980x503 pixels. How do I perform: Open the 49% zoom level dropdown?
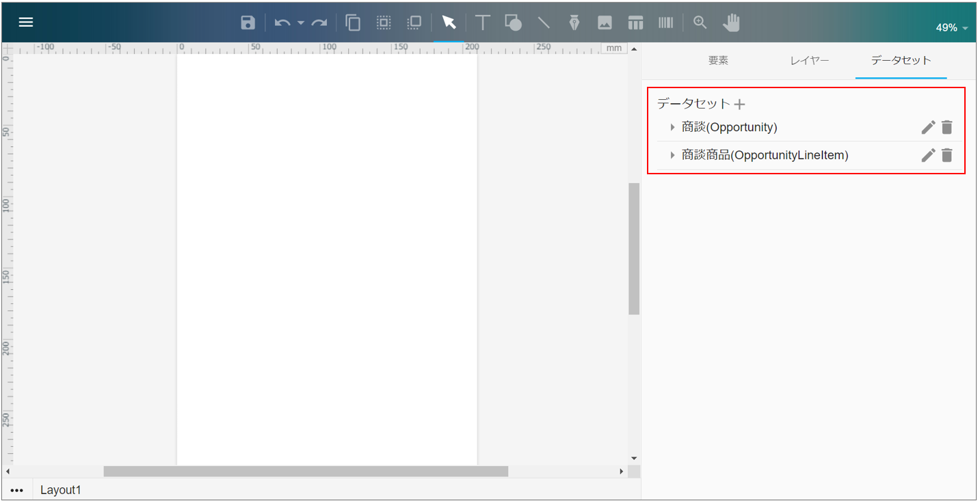pos(951,28)
